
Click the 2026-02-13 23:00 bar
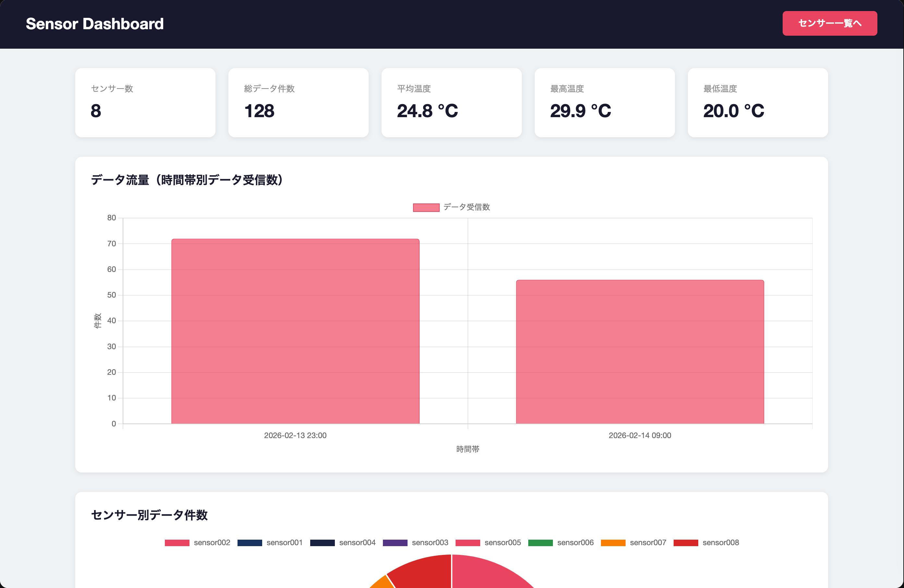(295, 331)
